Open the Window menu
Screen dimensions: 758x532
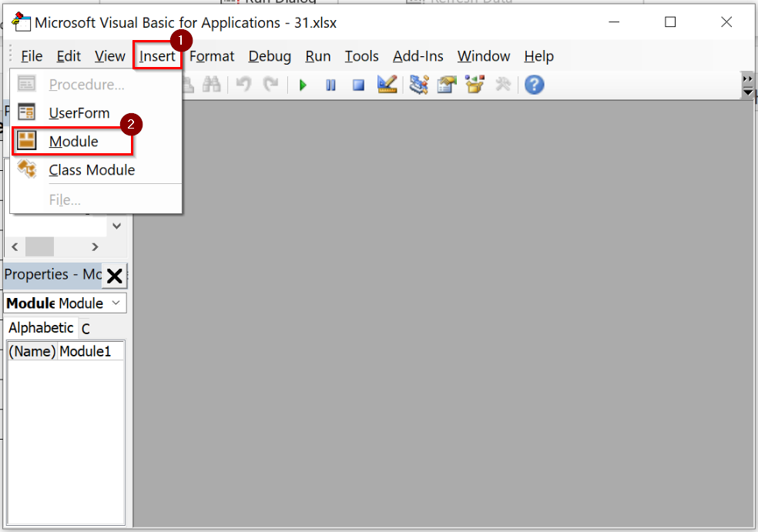point(484,56)
